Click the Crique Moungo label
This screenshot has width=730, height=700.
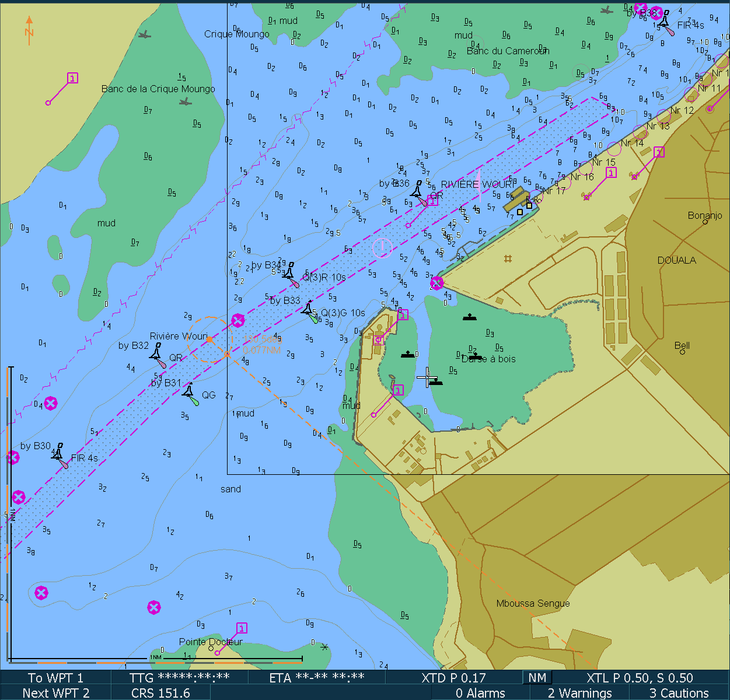tap(237, 34)
